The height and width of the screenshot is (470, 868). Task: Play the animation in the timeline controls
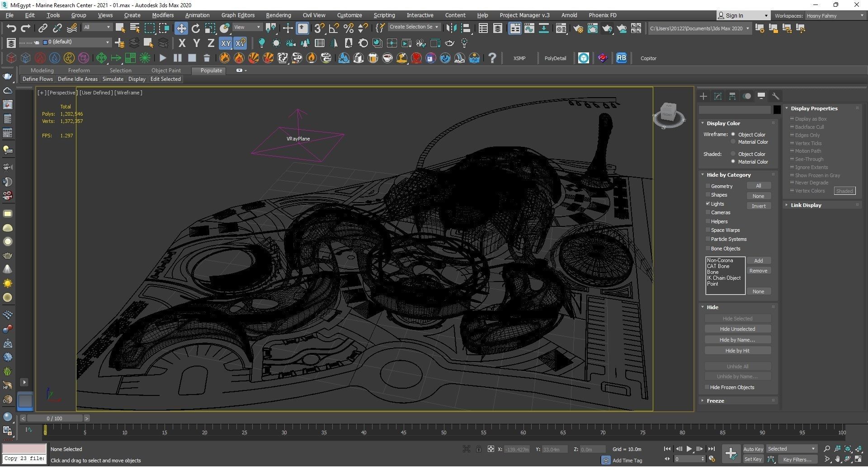[x=689, y=449]
